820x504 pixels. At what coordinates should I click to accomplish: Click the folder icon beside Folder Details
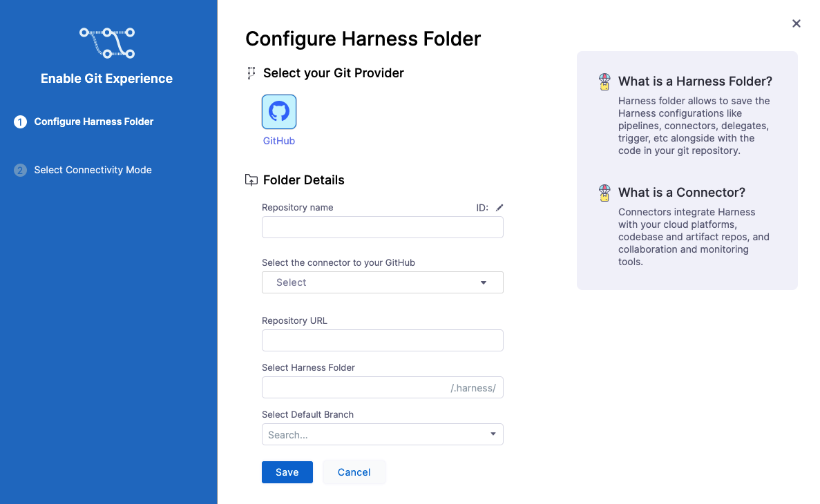[251, 180]
